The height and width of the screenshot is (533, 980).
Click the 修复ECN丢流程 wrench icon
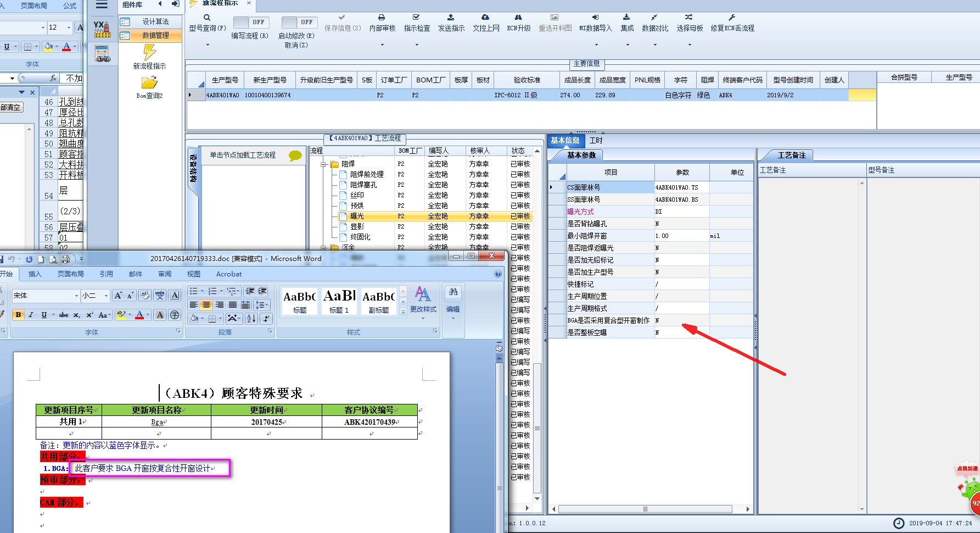click(732, 18)
